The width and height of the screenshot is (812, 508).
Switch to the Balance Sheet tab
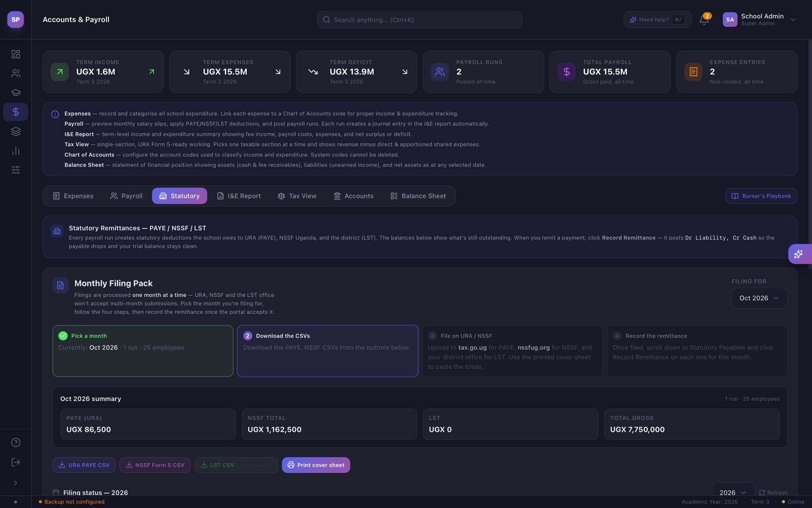[x=418, y=196]
